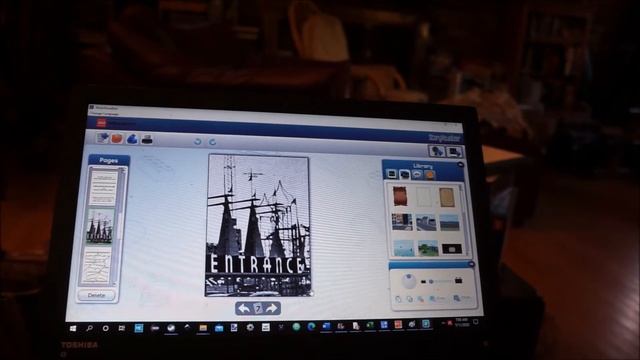The width and height of the screenshot is (640, 360).
Task: Click the Entrance photo on the canvas
Action: (258, 225)
